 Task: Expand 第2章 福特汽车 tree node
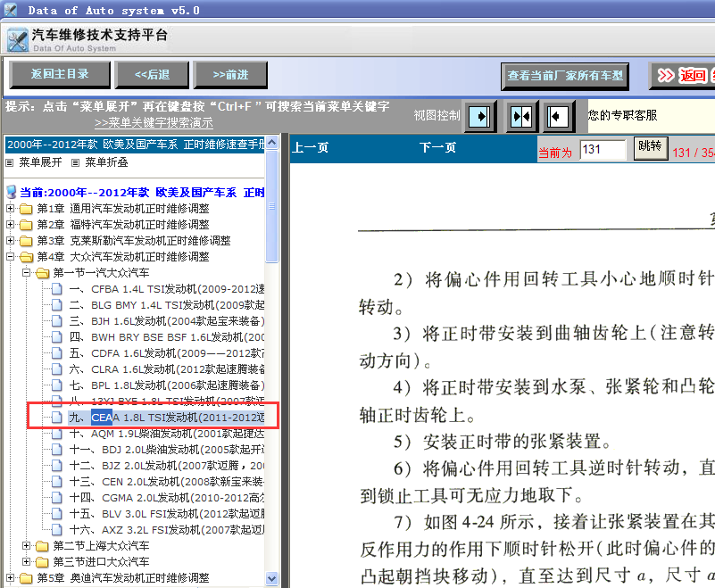click(10, 224)
